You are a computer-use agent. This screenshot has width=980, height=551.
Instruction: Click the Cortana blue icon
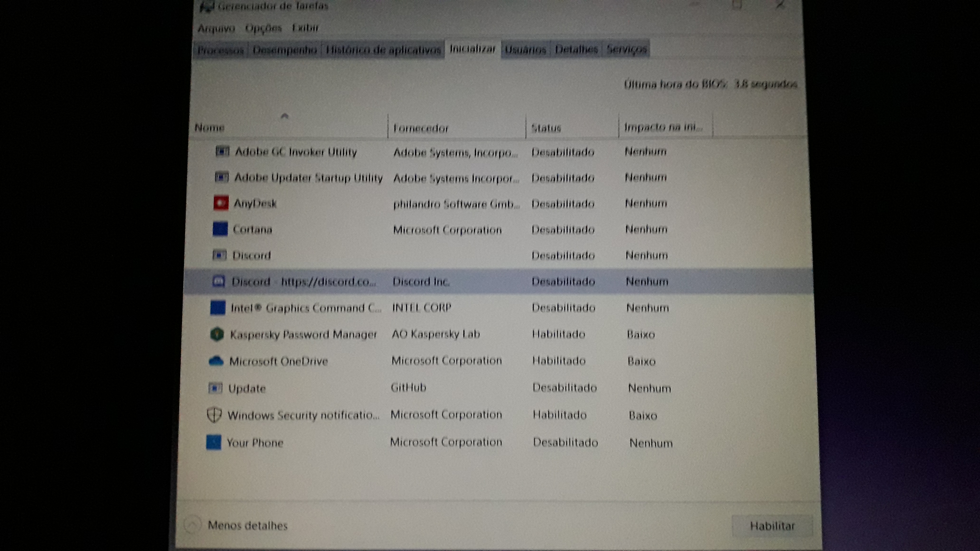220,229
